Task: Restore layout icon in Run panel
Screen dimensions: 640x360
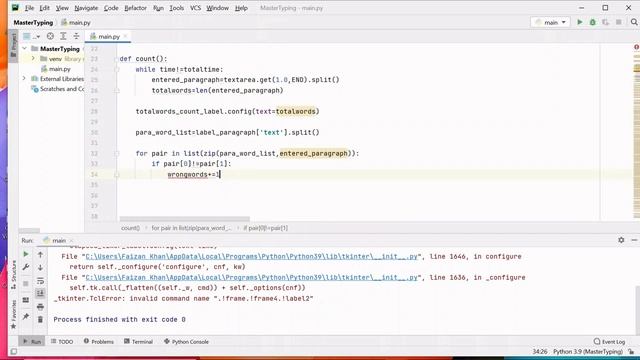Action: click(26, 300)
